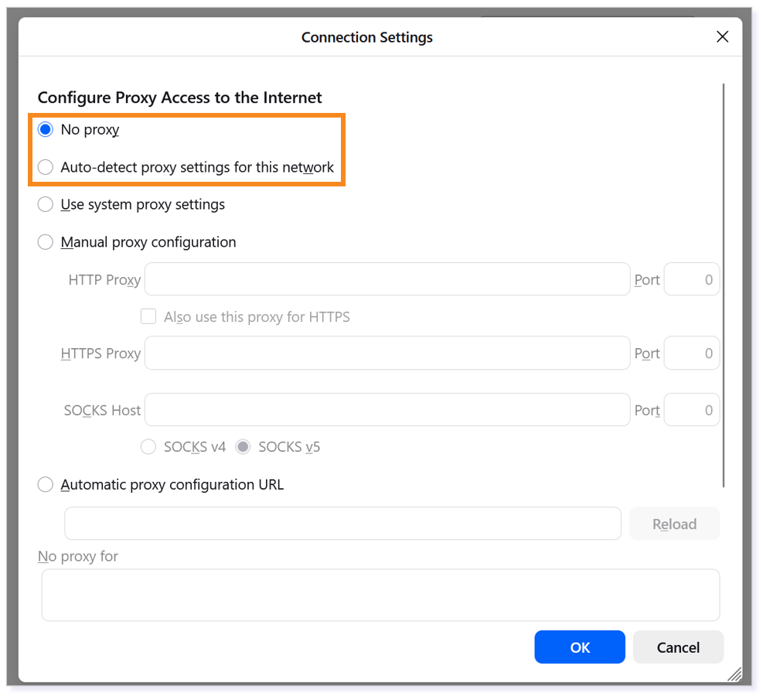763x700 pixels.
Task: Click inside the HTTP Proxy field
Action: (387, 279)
